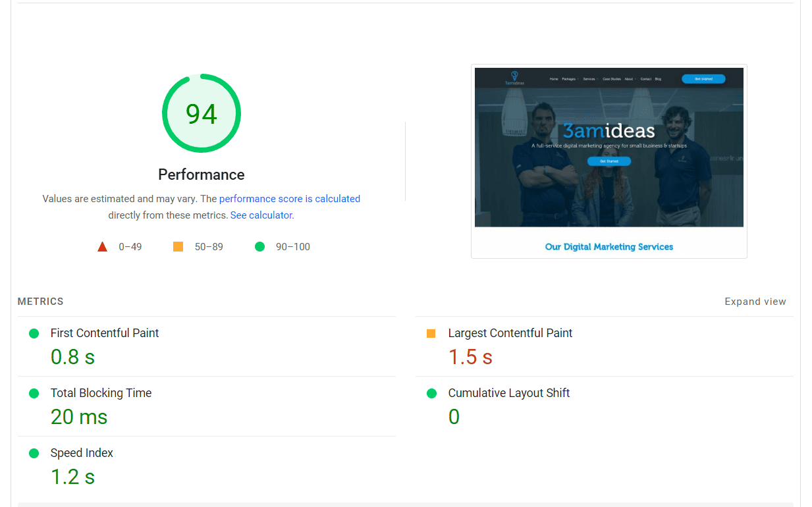Click 'Our Digital Marketing Services' in the screenshot
812x507 pixels.
609,247
